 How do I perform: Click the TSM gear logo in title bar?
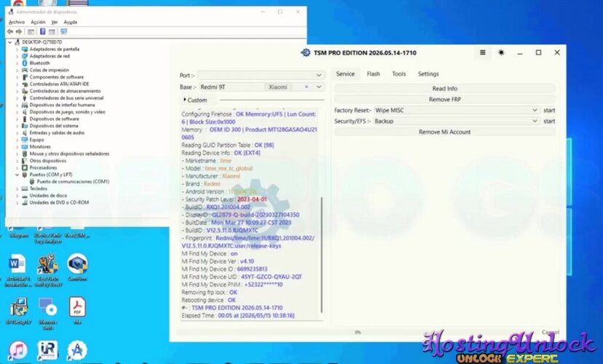pos(306,52)
